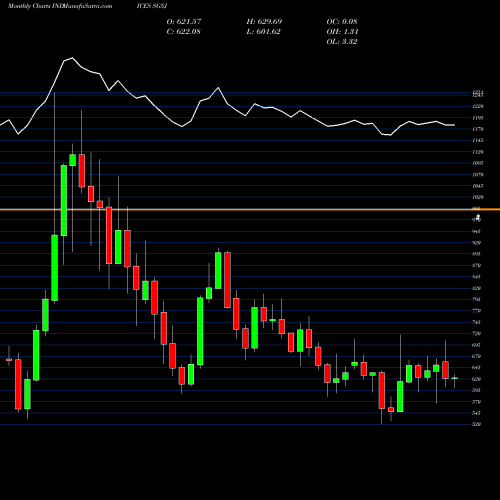Click the 'ICES SGSI' symbol label
This screenshot has width=500, height=500.
(152, 6)
